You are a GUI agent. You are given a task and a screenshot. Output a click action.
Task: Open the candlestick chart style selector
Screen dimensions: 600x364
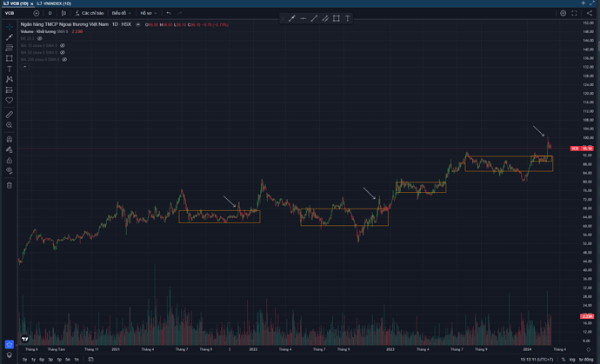coord(63,13)
